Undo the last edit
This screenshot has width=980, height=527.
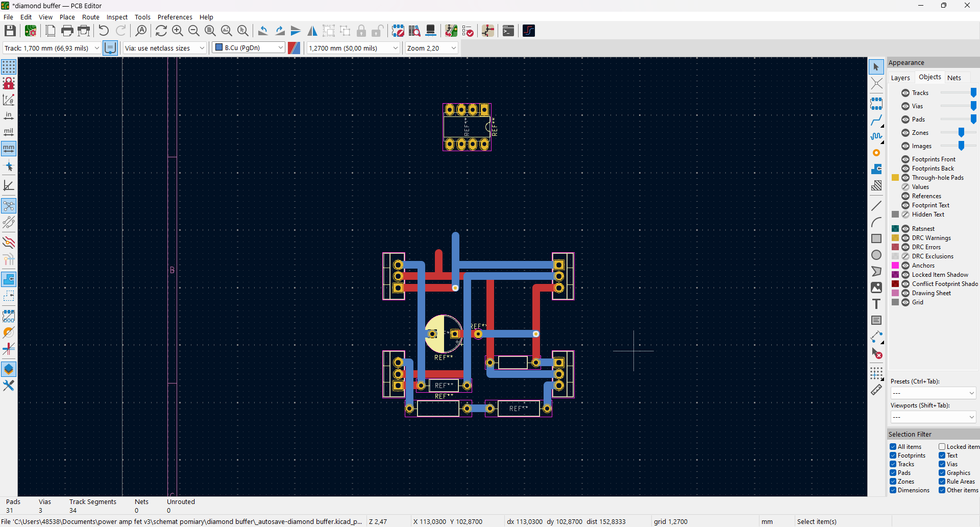pos(104,31)
